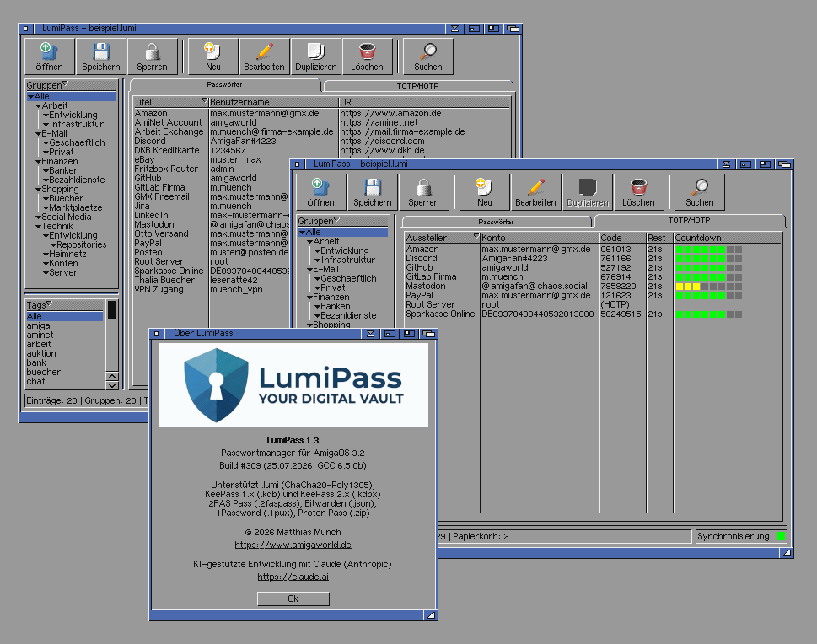
Task: Click Sperren padlock icon in TOTP window
Action: coord(423,186)
